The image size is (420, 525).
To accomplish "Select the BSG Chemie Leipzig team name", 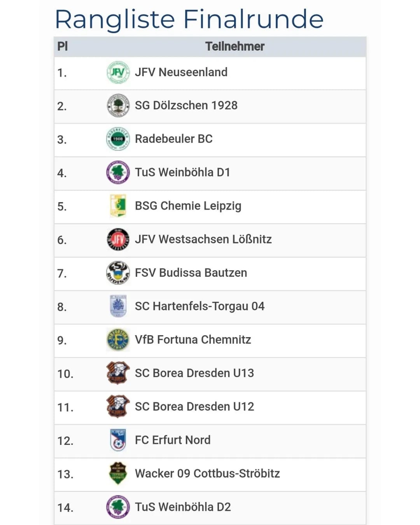I will (x=188, y=206).
